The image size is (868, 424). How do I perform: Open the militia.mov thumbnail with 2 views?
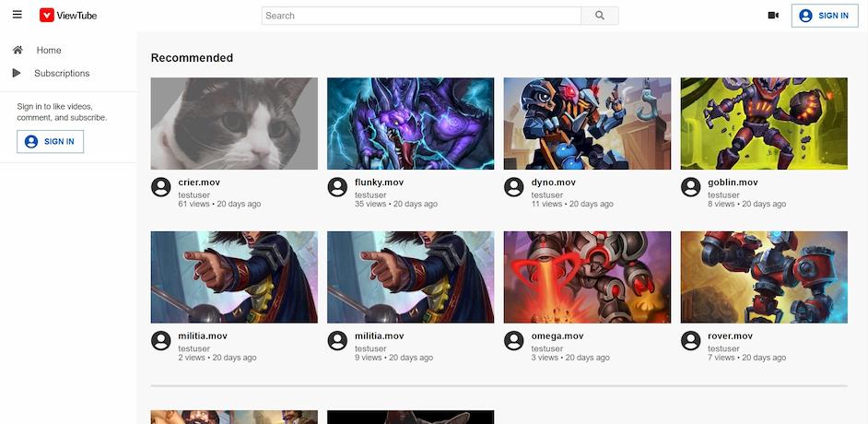coord(234,277)
